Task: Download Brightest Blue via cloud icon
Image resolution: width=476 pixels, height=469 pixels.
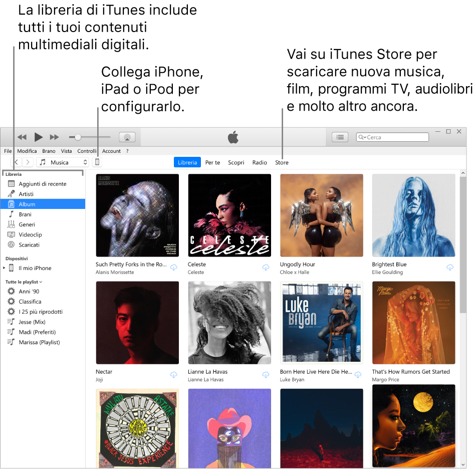Action: (450, 268)
